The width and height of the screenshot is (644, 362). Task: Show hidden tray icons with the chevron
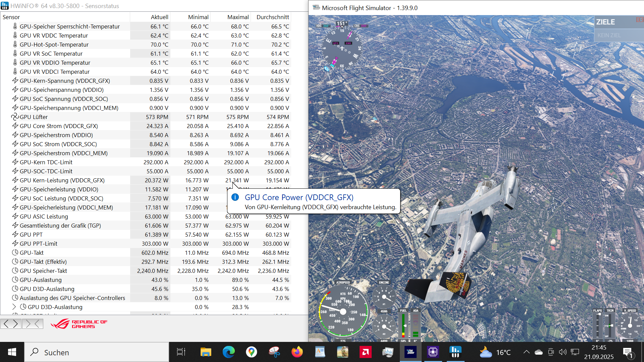click(527, 352)
